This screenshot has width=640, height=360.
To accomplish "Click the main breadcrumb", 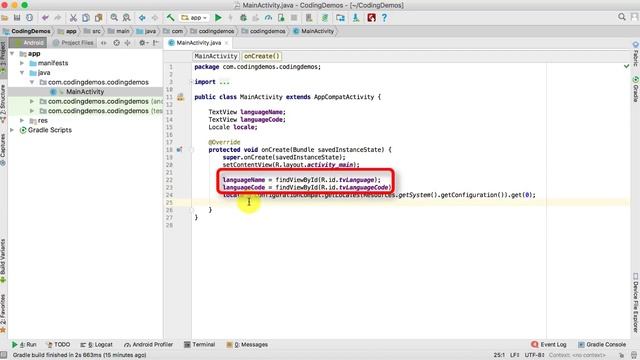I will coord(118,31).
